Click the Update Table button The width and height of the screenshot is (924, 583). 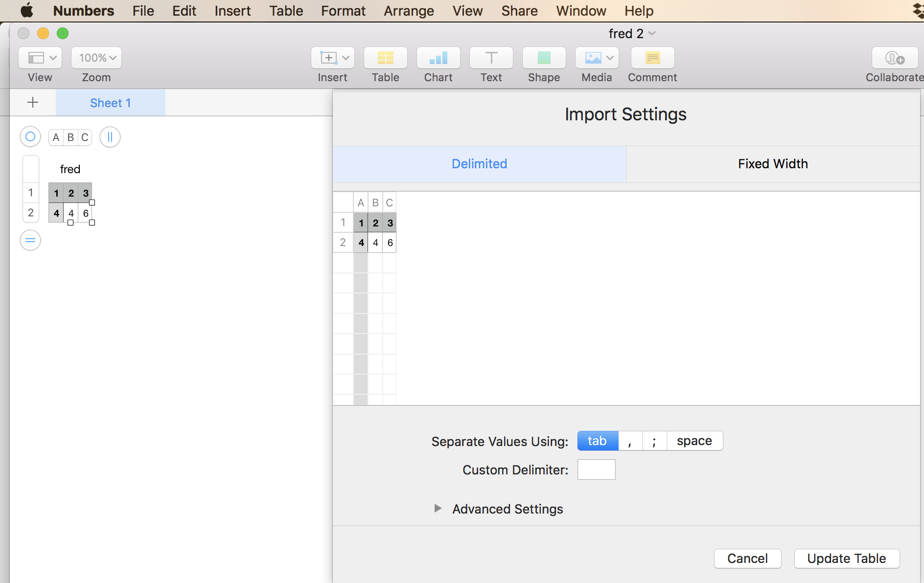click(x=847, y=559)
